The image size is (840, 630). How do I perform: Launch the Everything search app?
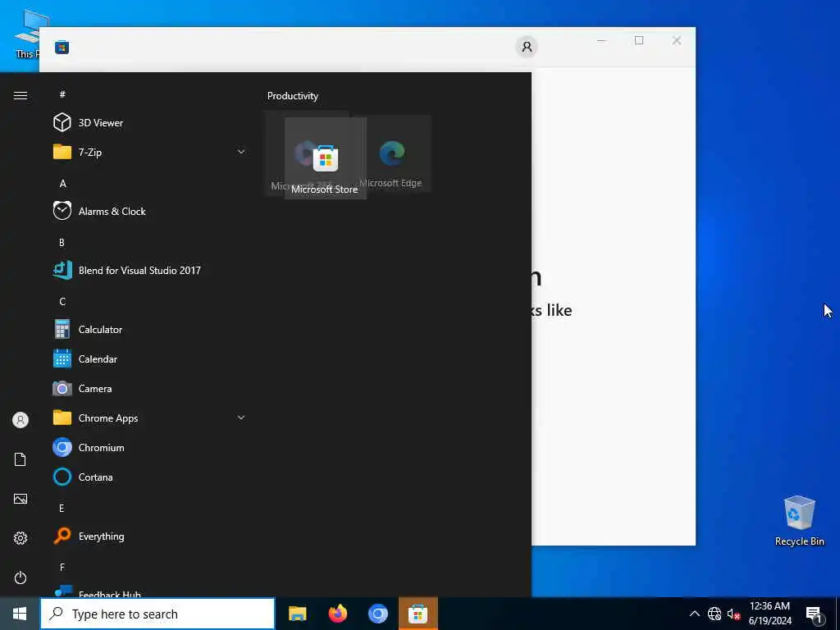[x=150, y=536]
